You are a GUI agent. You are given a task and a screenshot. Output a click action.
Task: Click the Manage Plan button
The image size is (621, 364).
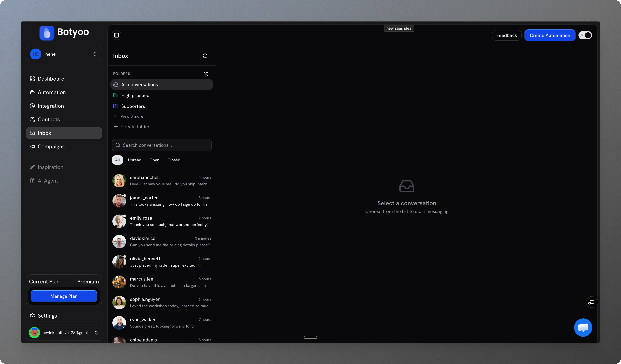point(64,296)
